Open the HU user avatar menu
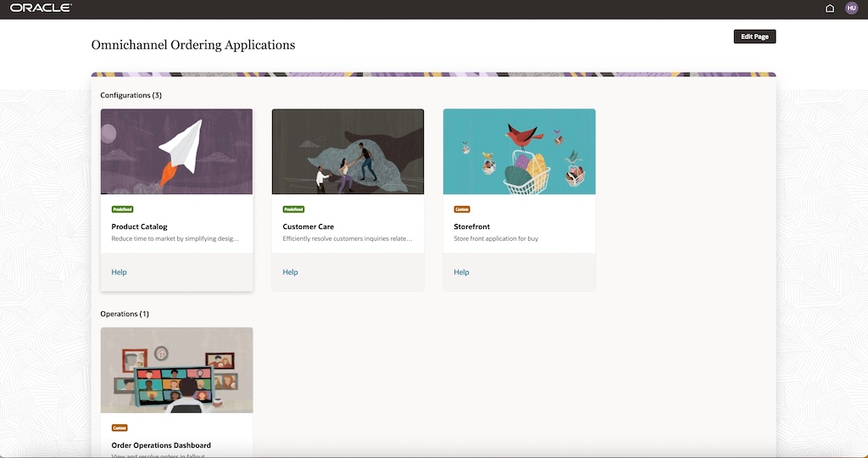The image size is (868, 458). pyautogui.click(x=851, y=8)
